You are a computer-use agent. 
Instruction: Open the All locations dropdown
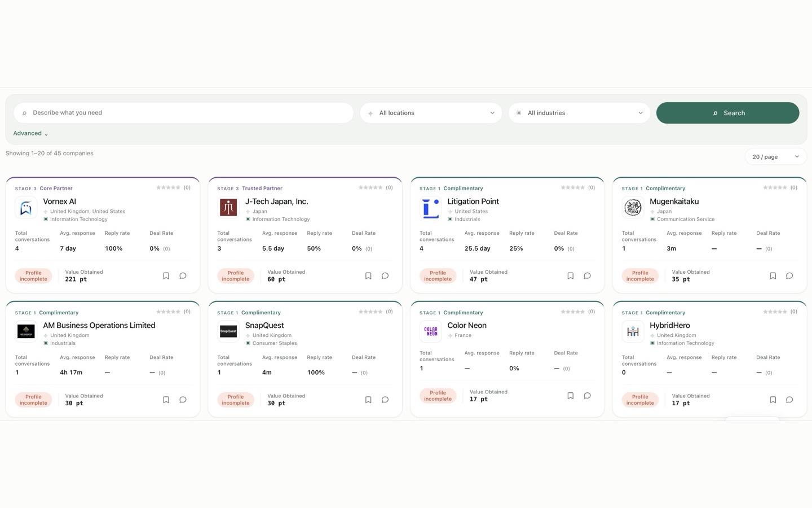pyautogui.click(x=431, y=113)
